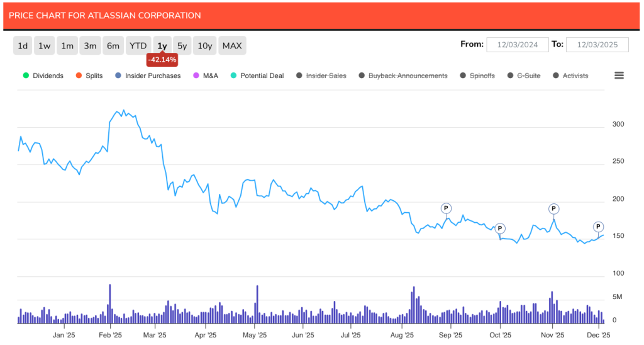Select the 1d time range

coord(23,46)
